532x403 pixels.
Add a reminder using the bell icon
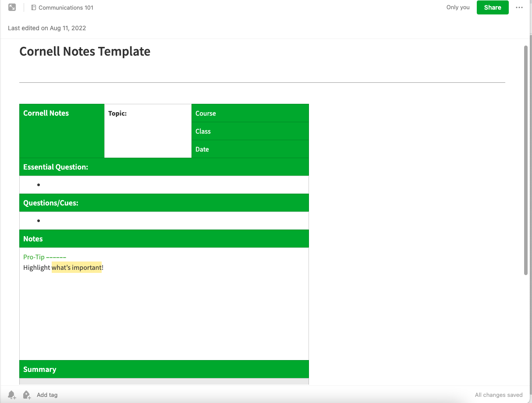11,395
